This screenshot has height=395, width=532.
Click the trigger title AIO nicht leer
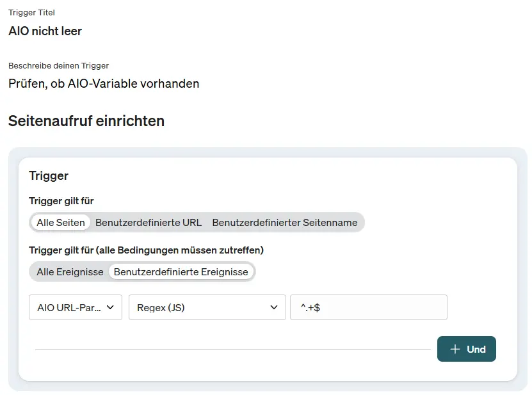pos(45,31)
